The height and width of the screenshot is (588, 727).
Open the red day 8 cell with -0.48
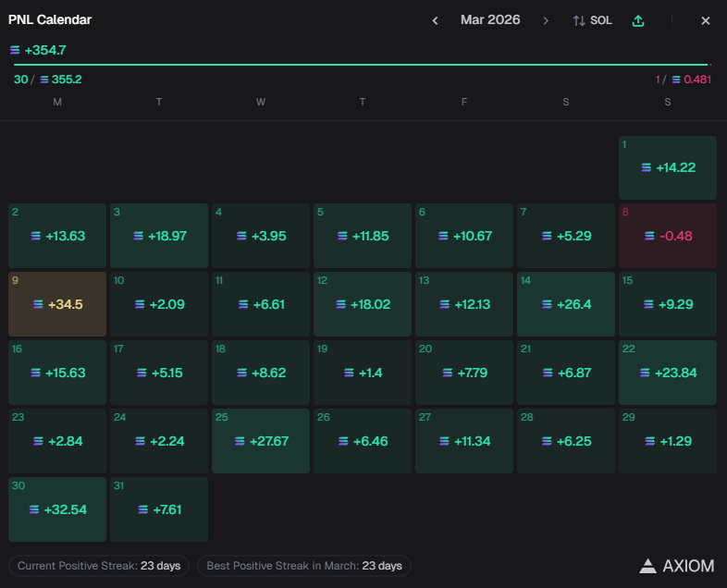668,236
